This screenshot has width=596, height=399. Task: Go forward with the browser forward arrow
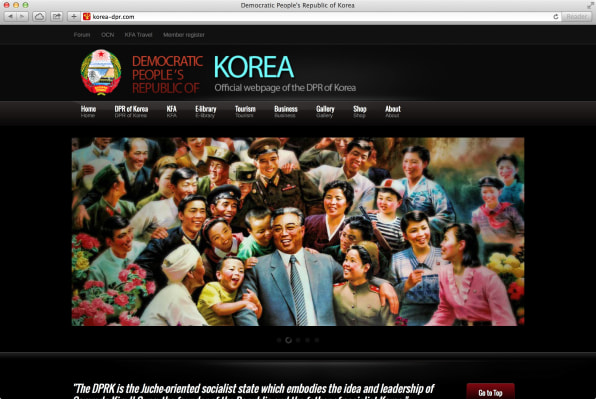[22, 16]
